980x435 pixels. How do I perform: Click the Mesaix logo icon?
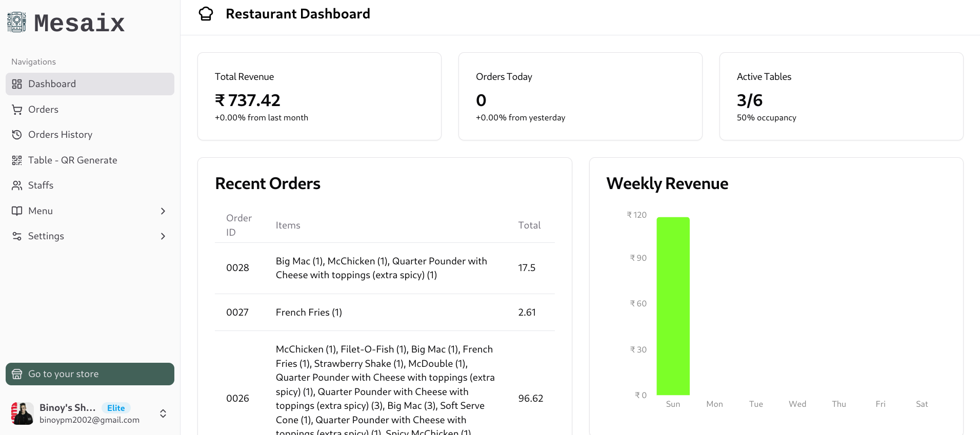click(16, 22)
